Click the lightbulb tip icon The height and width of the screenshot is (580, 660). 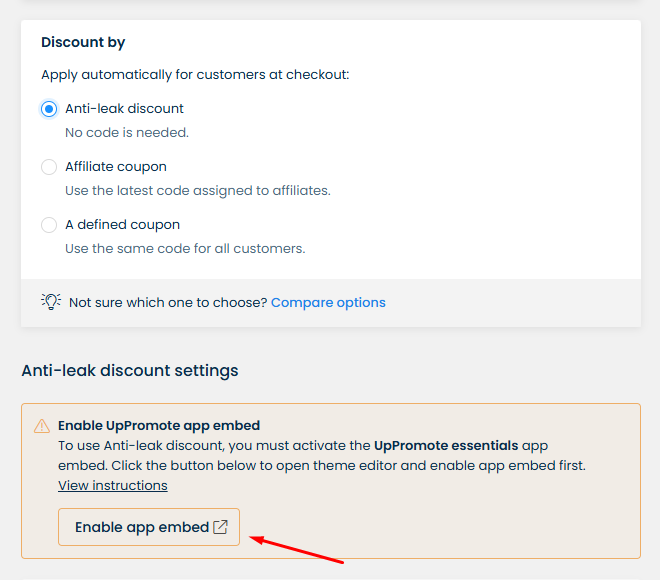tap(51, 302)
